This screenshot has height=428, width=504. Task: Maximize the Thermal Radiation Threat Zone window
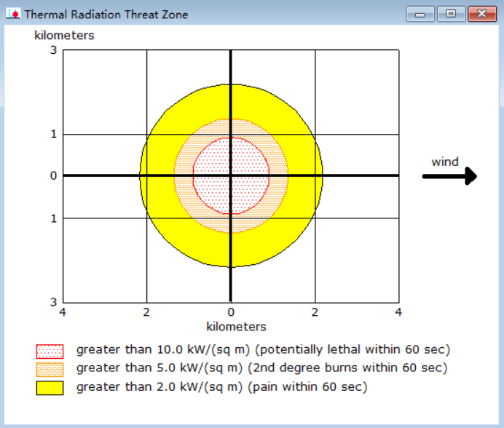(451, 14)
